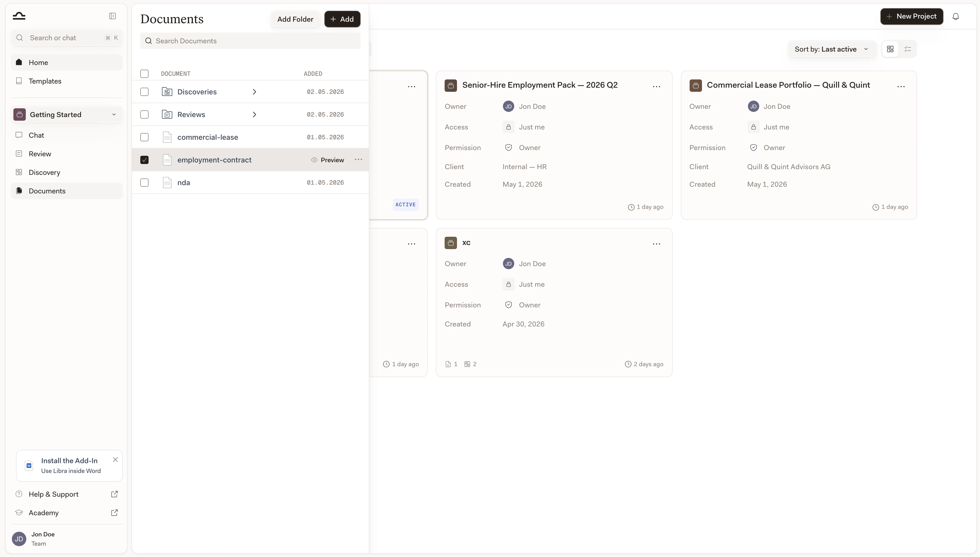Screen dimensions: 980x557
Task: Click the Jon Doe avatar in sidebar footer
Action: click(19, 539)
